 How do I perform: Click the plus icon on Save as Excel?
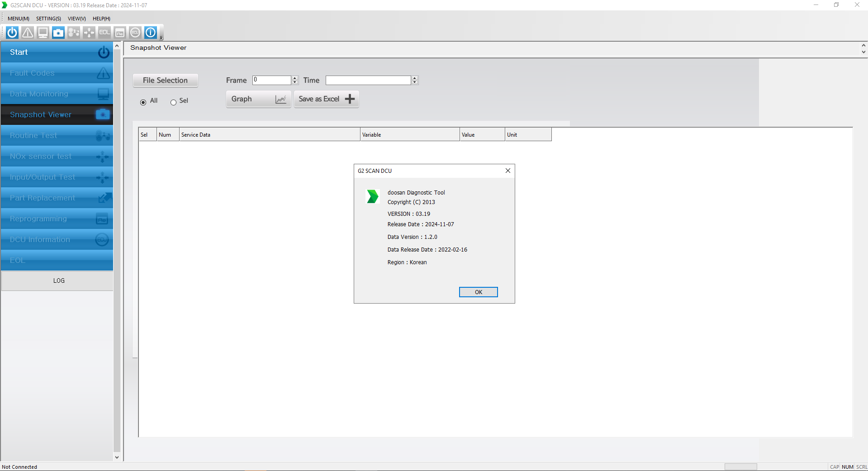pos(350,99)
